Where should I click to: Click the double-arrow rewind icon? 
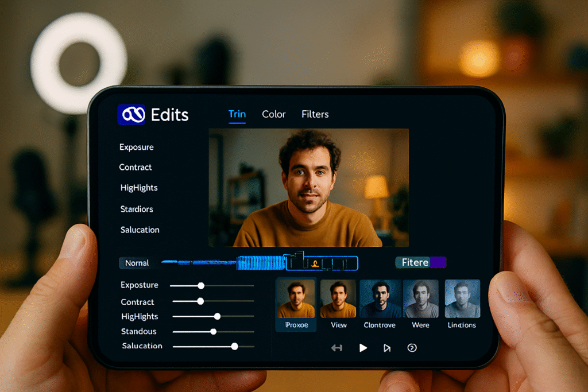point(336,348)
